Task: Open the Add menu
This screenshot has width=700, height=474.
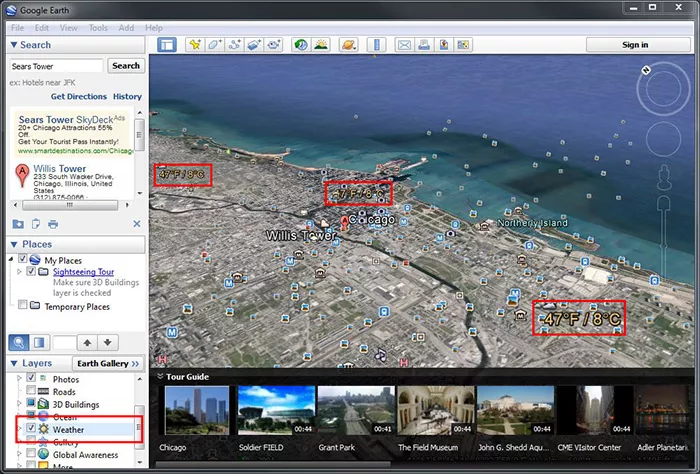Action: (x=126, y=28)
